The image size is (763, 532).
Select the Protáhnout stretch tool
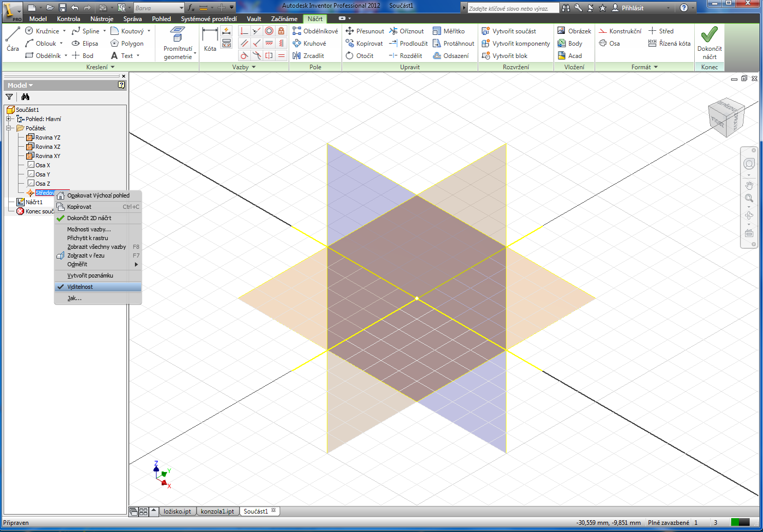pos(454,44)
